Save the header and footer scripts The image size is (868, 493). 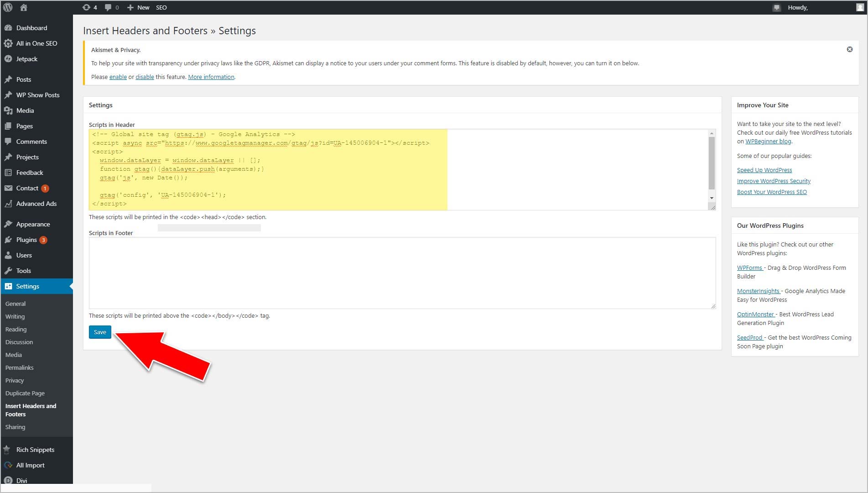click(x=100, y=332)
